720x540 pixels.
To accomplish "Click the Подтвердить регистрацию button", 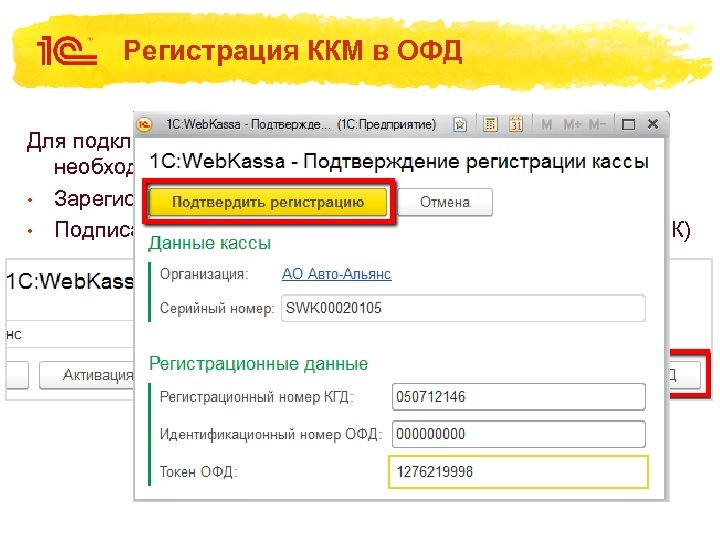I will pyautogui.click(x=268, y=202).
